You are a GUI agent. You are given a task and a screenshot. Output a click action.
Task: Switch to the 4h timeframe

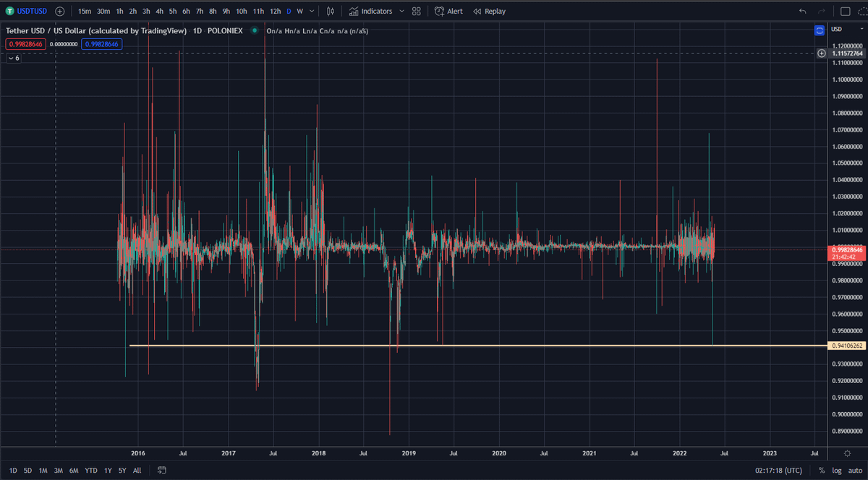(x=159, y=12)
